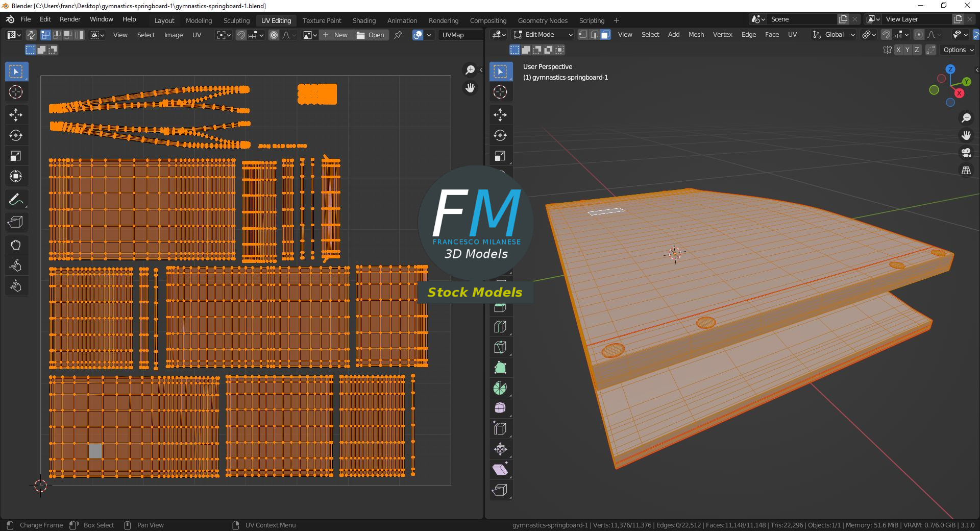Toggle X axis mirror
This screenshot has height=531, width=980.
pyautogui.click(x=897, y=50)
